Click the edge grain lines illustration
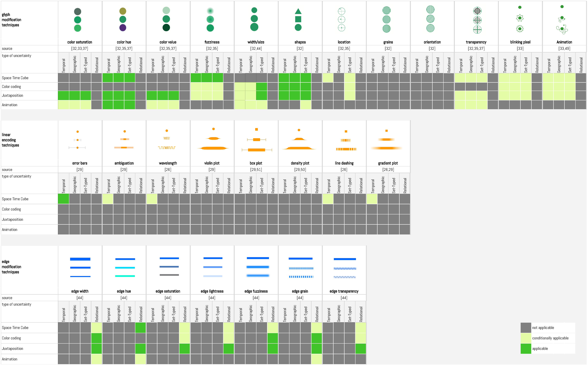This screenshot has height=366, width=588. tap(301, 268)
